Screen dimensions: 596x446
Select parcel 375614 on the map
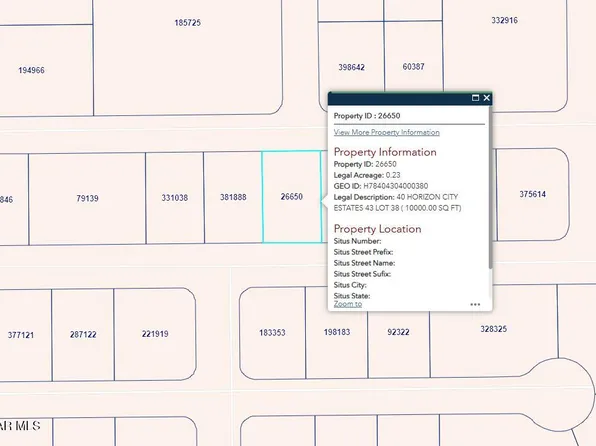point(533,194)
